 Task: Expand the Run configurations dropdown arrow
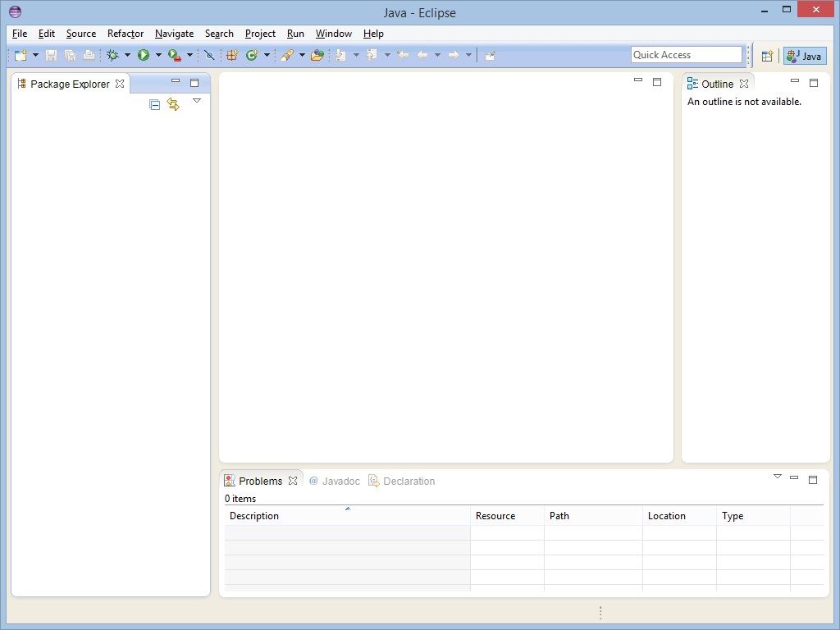158,55
